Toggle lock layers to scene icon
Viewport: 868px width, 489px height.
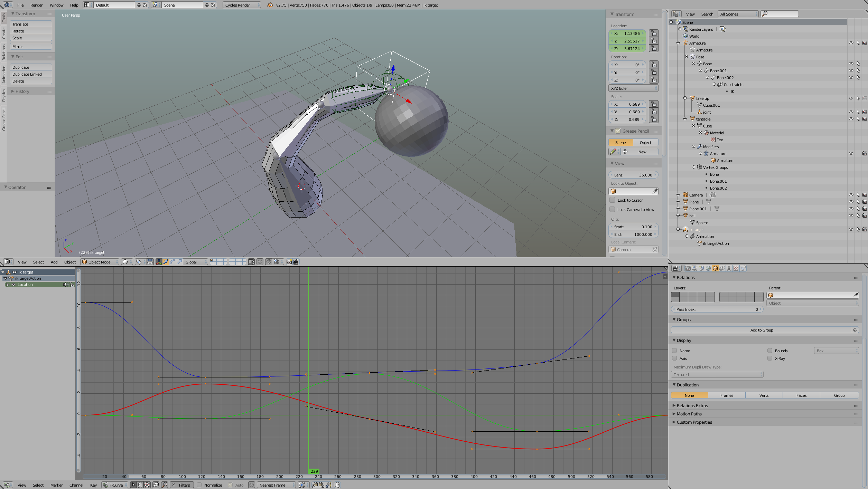pyautogui.click(x=251, y=262)
